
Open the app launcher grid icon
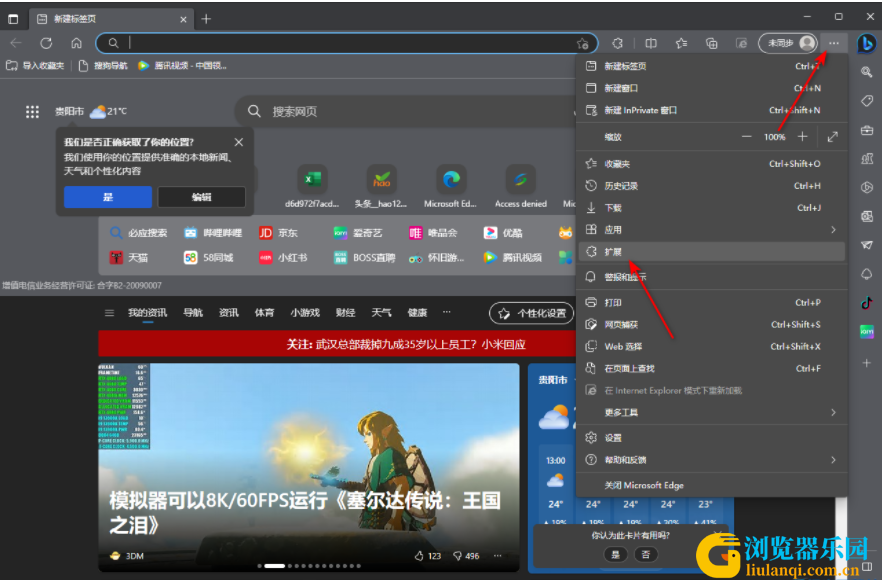pos(32,112)
